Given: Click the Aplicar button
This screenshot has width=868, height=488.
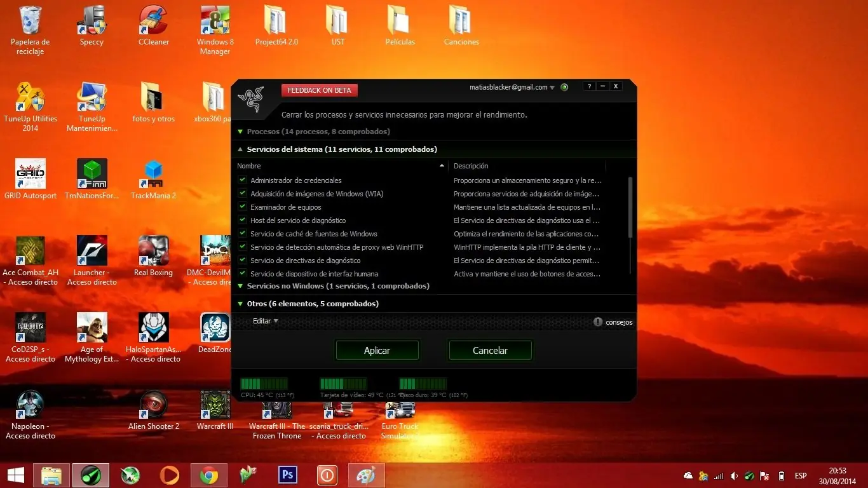Looking at the screenshot, I should coord(377,350).
